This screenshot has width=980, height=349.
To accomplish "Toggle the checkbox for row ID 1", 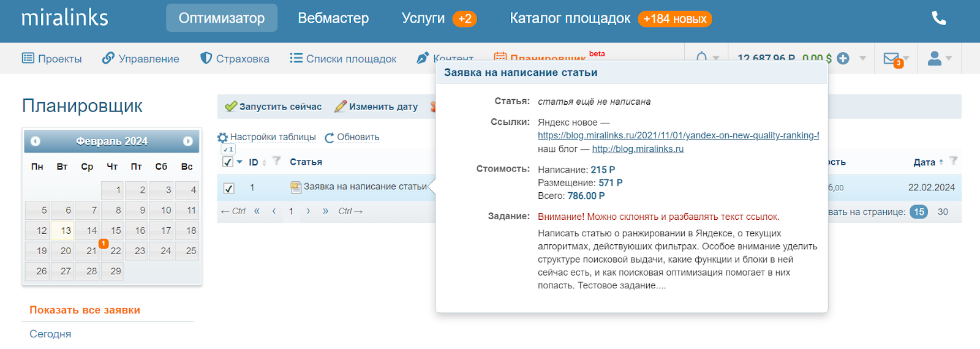I will 228,188.
